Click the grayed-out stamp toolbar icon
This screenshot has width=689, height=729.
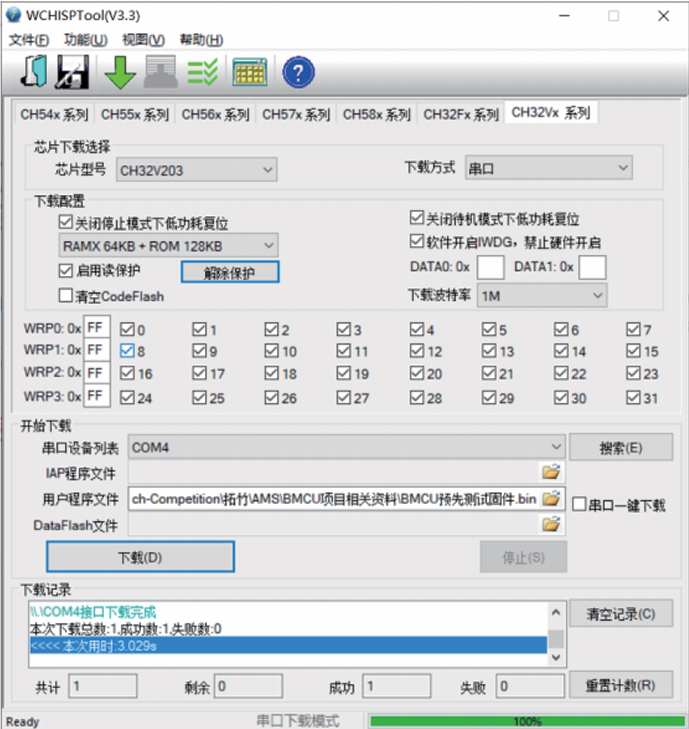pos(160,72)
